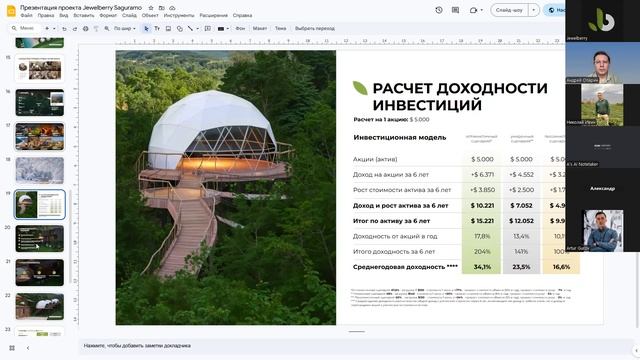Select slide 17 thumbnail
Screen dimensions: 640x360
[40, 137]
